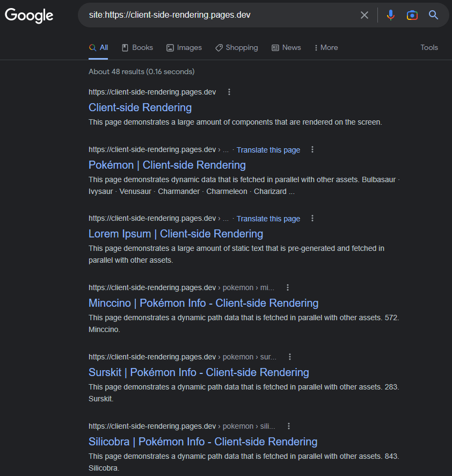The image size is (452, 476).
Task: Click inside the search input field
Action: pyautogui.click(x=215, y=15)
